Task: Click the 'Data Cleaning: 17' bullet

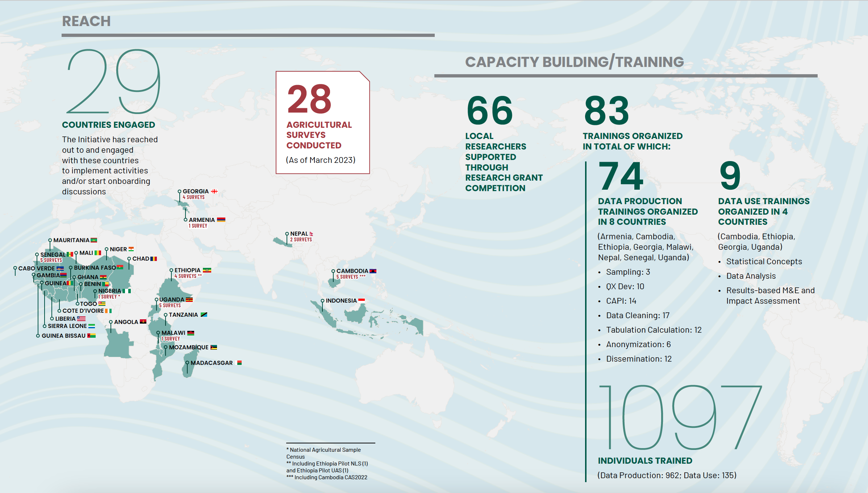Action: (638, 315)
